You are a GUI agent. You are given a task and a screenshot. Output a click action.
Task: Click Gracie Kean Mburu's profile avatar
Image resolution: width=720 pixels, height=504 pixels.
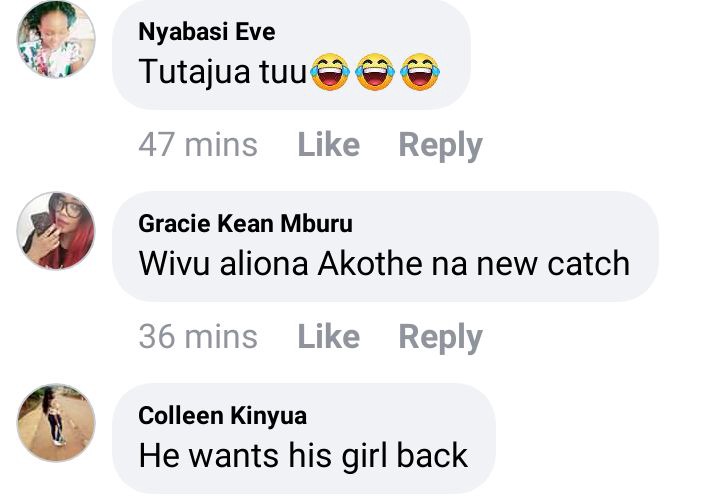(56, 231)
